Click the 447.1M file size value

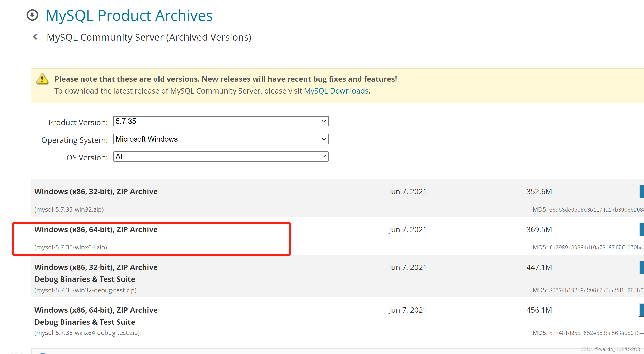[539, 267]
